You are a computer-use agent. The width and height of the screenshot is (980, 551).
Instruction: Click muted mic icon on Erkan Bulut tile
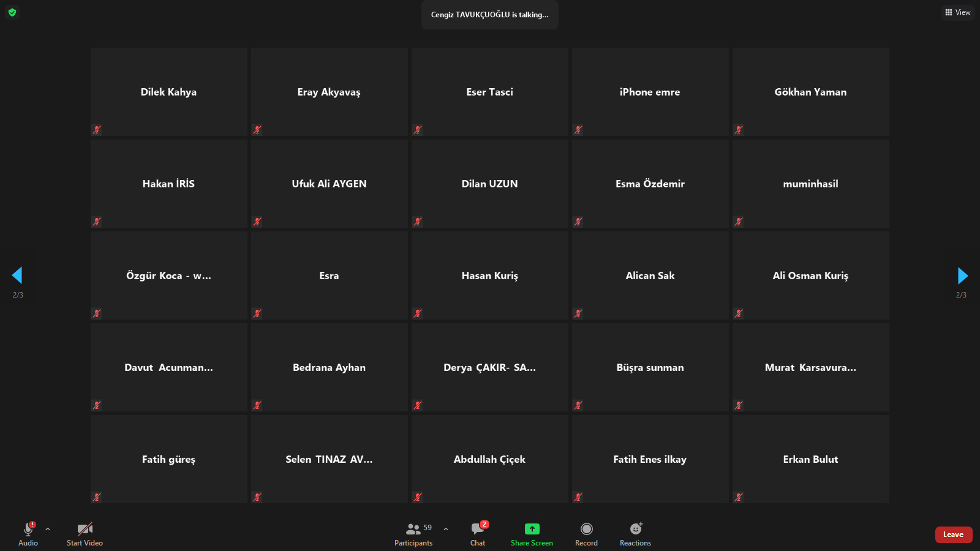739,497
